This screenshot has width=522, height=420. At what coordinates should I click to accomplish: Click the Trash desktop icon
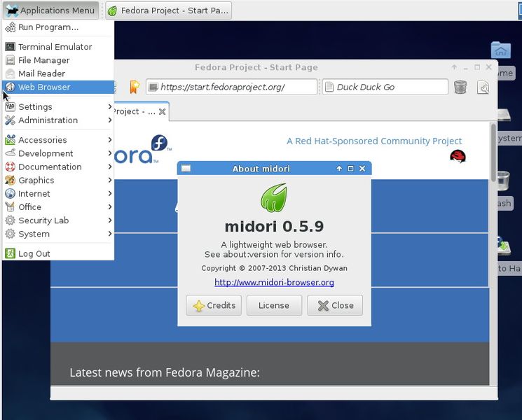click(x=503, y=181)
